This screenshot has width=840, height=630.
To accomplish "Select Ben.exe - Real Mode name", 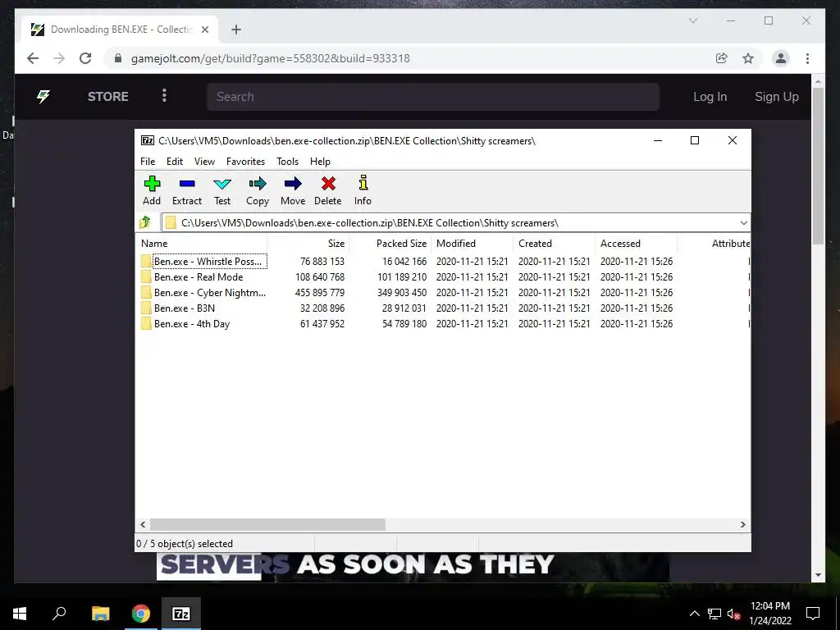I will pyautogui.click(x=199, y=277).
